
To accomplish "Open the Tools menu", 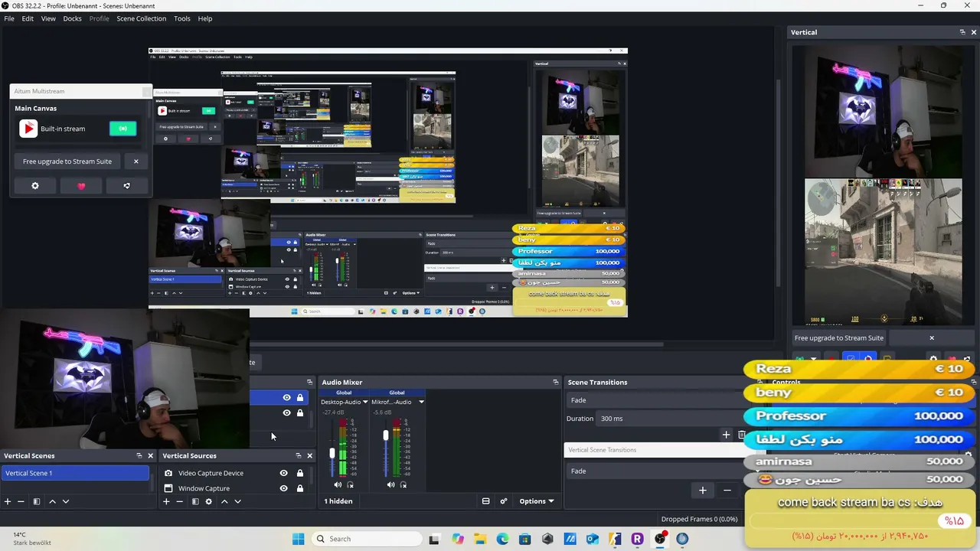I will [x=182, y=18].
